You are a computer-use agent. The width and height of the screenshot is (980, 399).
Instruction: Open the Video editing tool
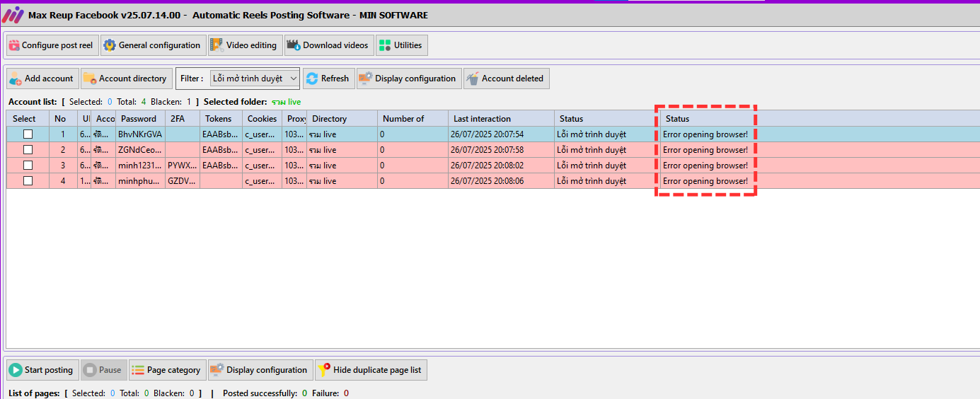click(246, 45)
